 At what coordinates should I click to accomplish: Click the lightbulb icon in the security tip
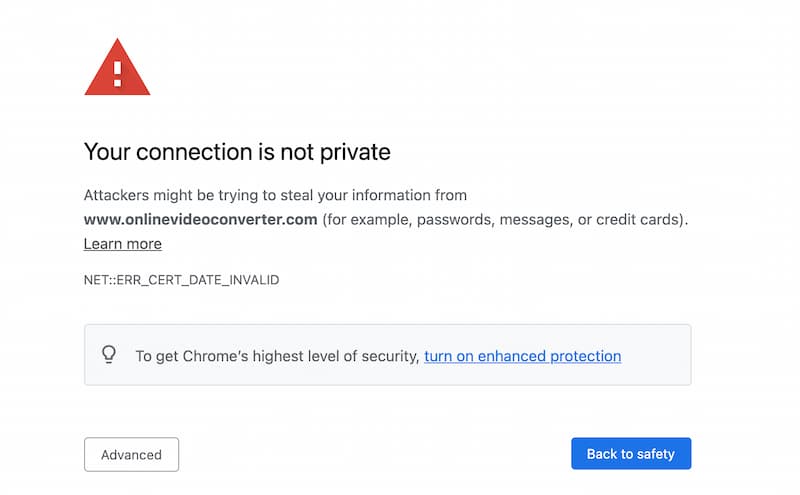pyautogui.click(x=110, y=354)
